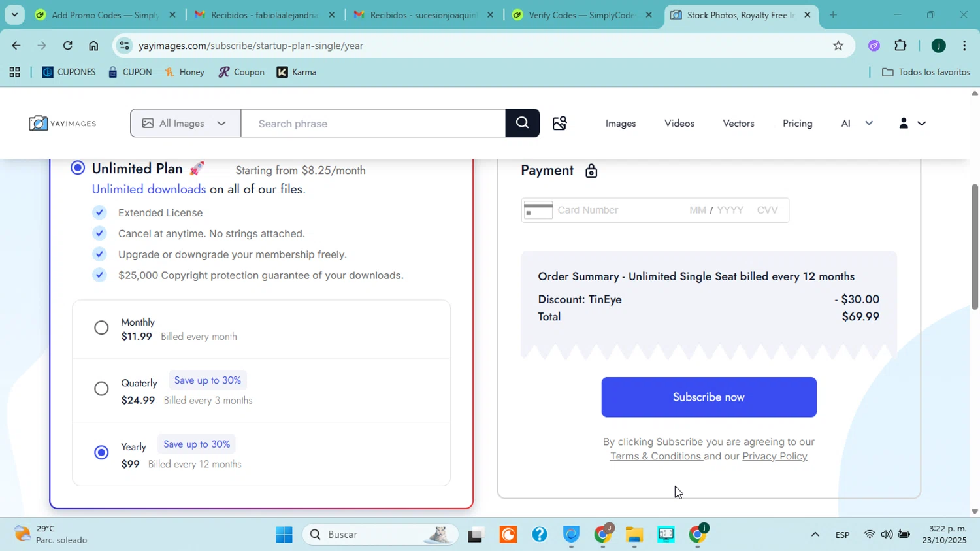
Task: Open the Coupon bookmark
Action: click(242, 73)
